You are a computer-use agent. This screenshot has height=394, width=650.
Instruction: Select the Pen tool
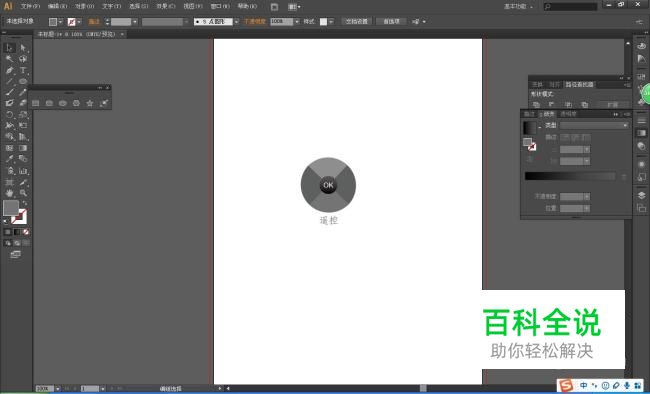tap(10, 70)
